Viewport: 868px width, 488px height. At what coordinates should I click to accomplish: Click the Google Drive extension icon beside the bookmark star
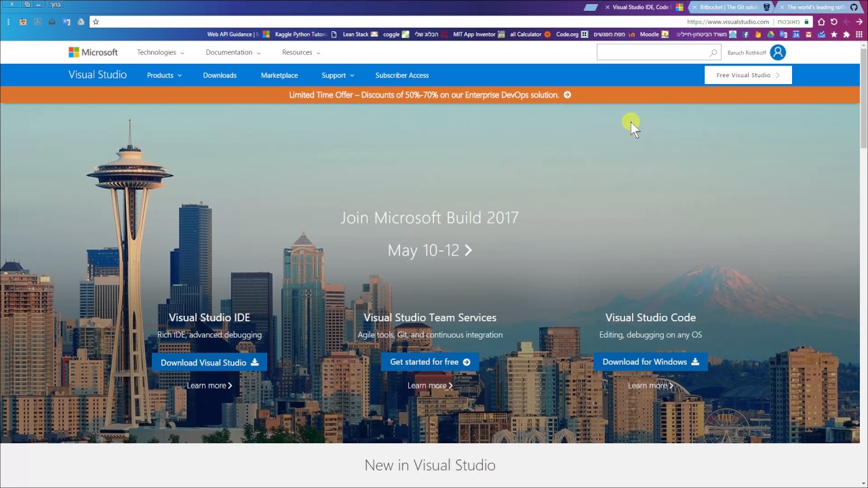coord(81,22)
